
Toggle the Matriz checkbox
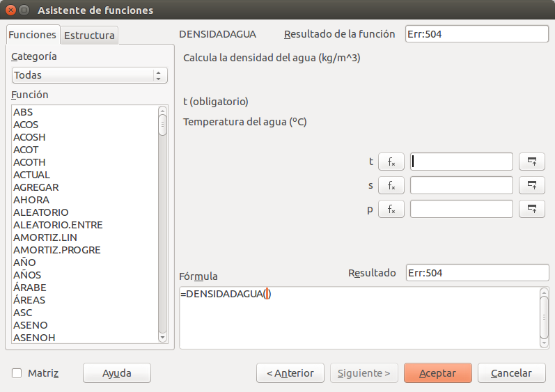point(17,373)
